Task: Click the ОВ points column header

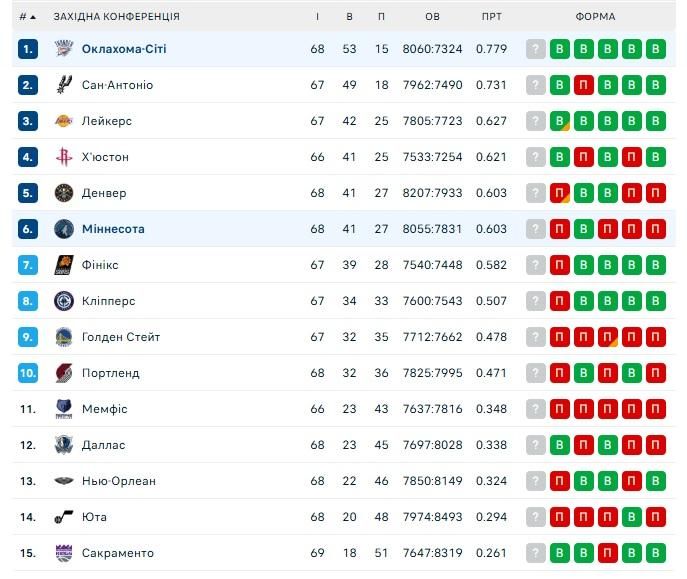Action: click(x=432, y=17)
